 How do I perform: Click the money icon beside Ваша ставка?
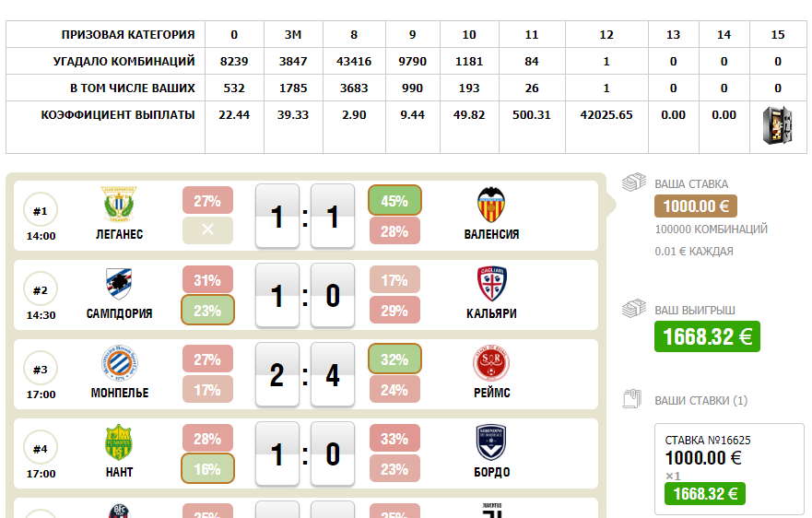click(x=634, y=182)
